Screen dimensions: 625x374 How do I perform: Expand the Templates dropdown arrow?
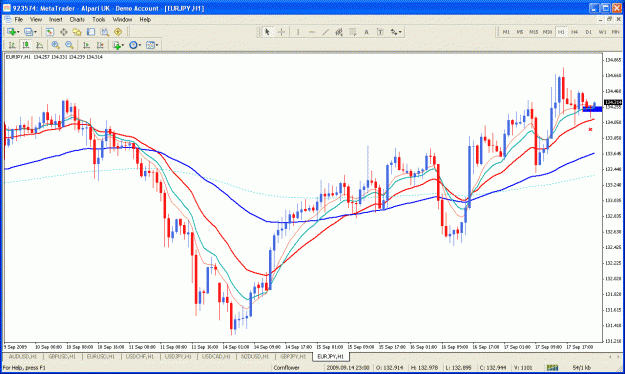[x=157, y=45]
